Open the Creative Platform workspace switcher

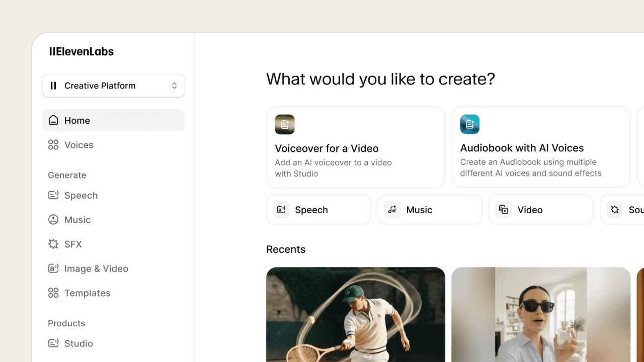[x=113, y=85]
